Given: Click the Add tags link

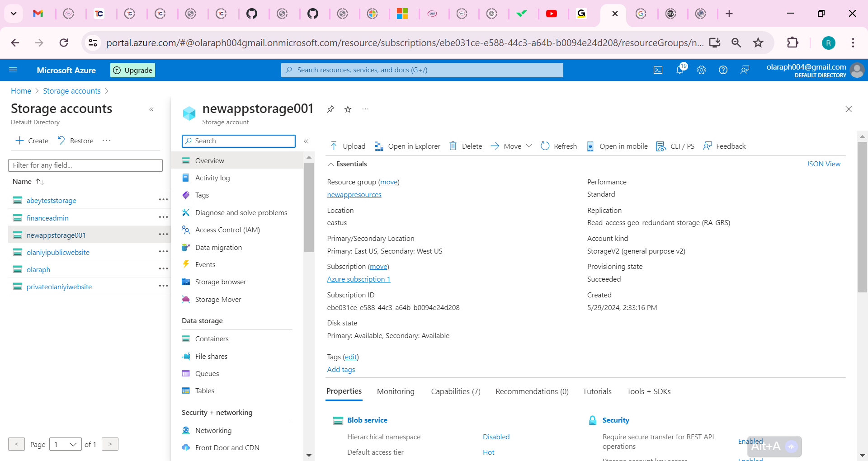Looking at the screenshot, I should click(341, 370).
